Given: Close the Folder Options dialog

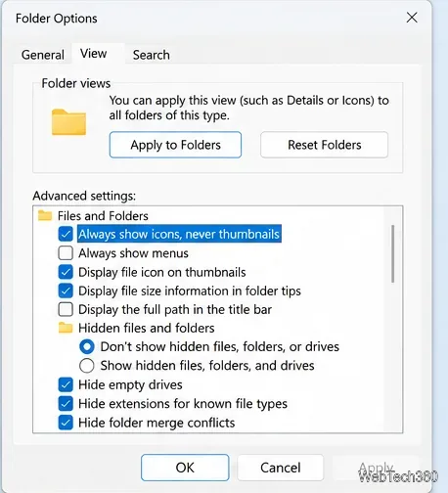Looking at the screenshot, I should coord(412,18).
